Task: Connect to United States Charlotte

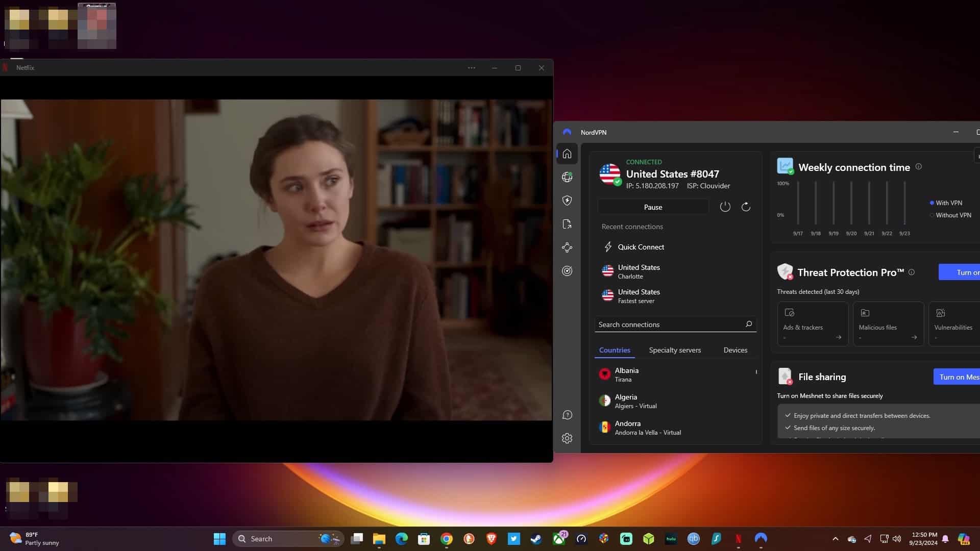Action: (639, 271)
